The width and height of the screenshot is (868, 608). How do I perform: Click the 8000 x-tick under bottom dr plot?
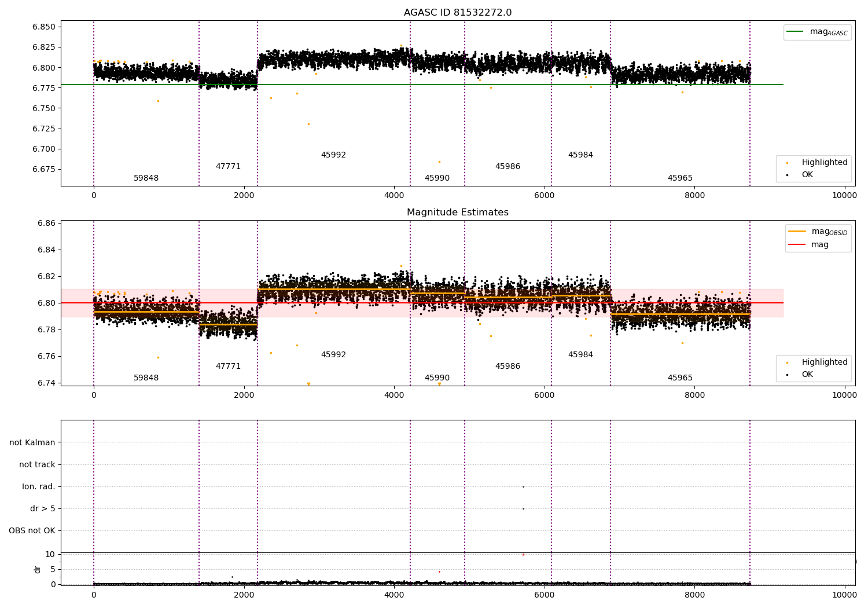694,594
